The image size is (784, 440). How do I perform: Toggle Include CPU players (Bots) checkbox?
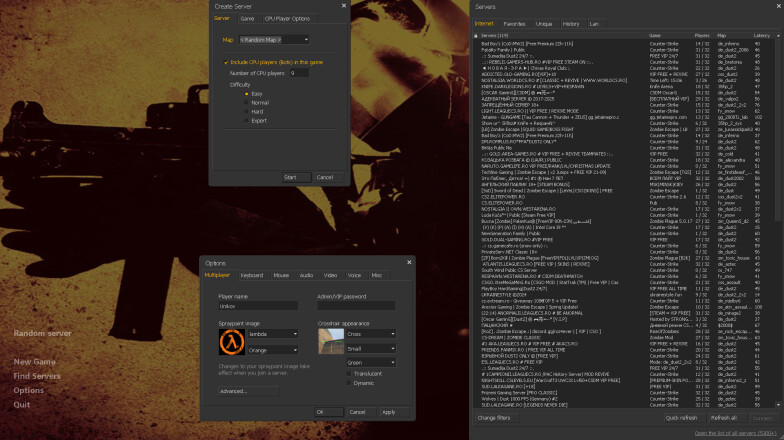pos(226,62)
